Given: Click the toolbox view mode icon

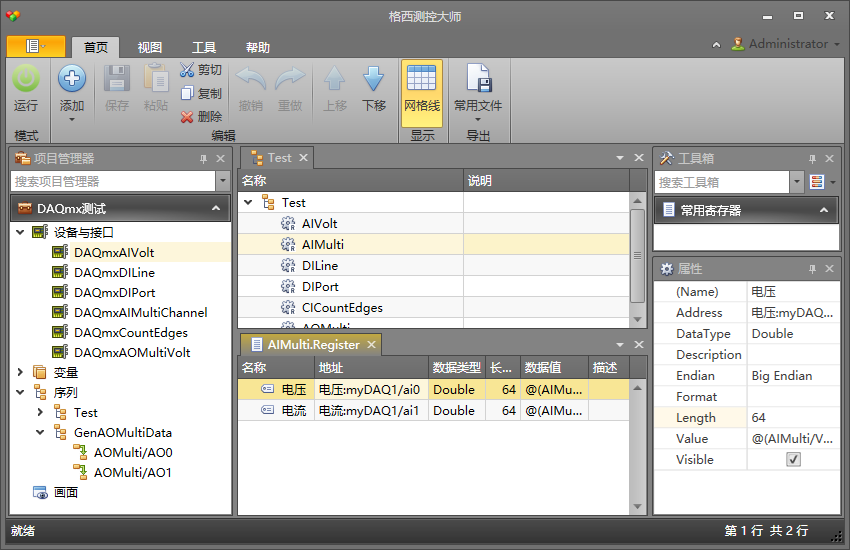Looking at the screenshot, I should 817,182.
